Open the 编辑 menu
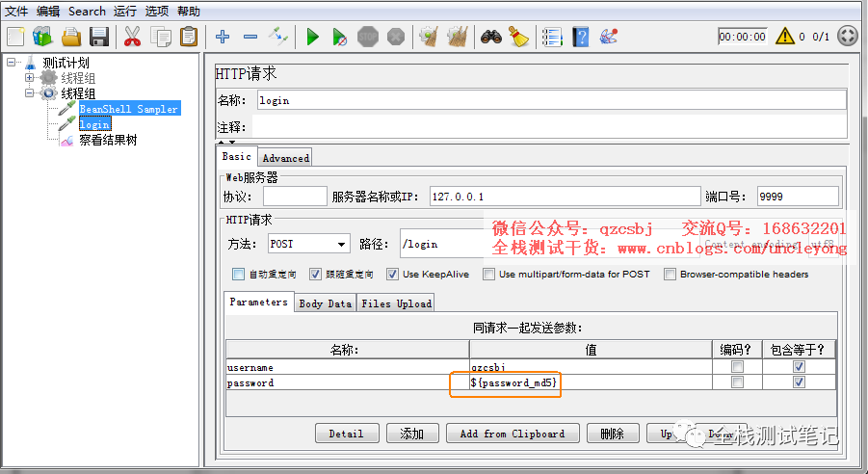The image size is (868, 474). 48,11
